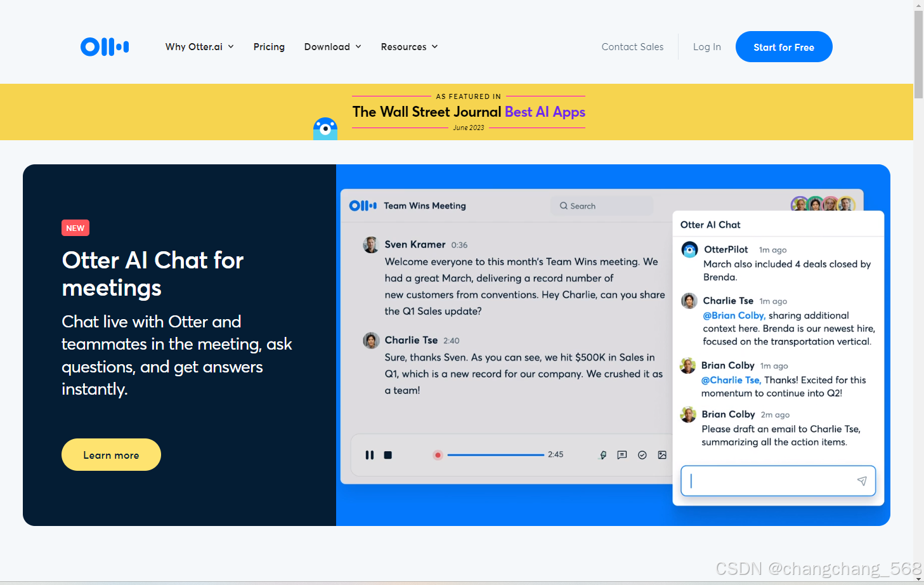
Task: Expand the Resources dropdown menu
Action: [x=410, y=47]
